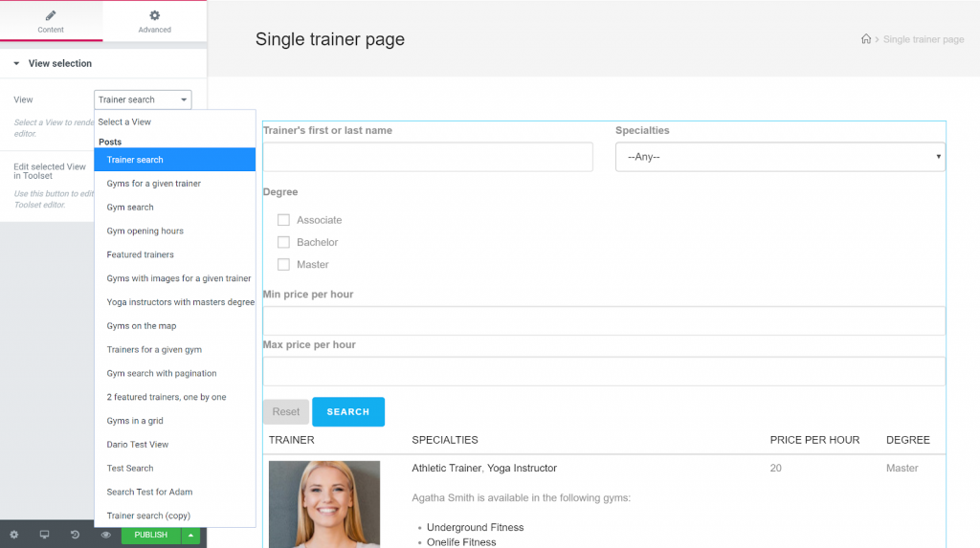Tick the Bachelor degree checkbox

[x=283, y=242]
